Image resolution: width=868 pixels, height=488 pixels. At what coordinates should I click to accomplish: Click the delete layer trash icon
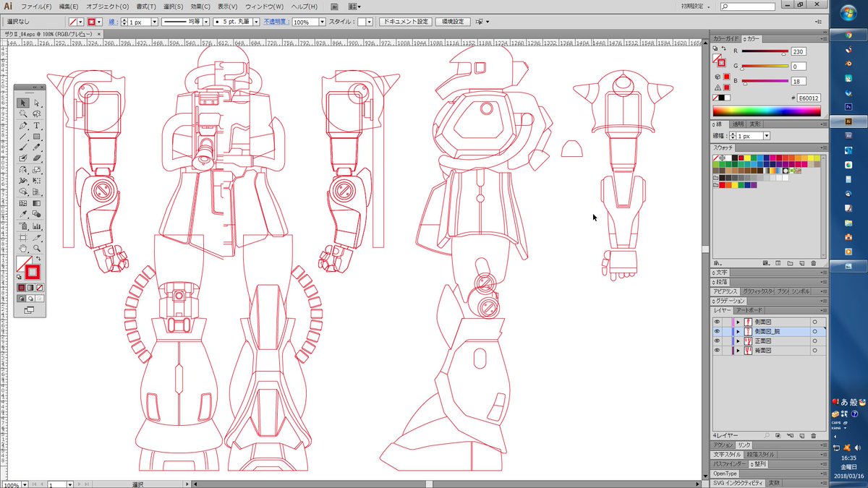pyautogui.click(x=814, y=436)
